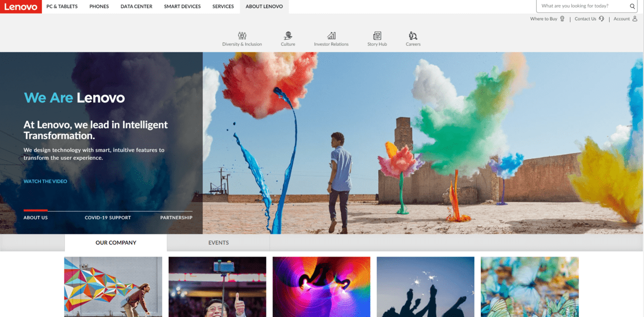Open the Investor Relations chart icon
Screen dimensions: 644x317
[331, 36]
